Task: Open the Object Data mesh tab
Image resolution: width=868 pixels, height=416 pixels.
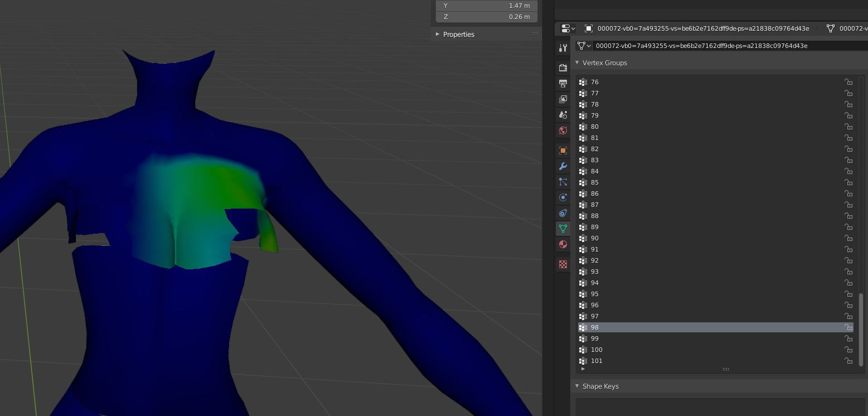Action: pyautogui.click(x=563, y=229)
